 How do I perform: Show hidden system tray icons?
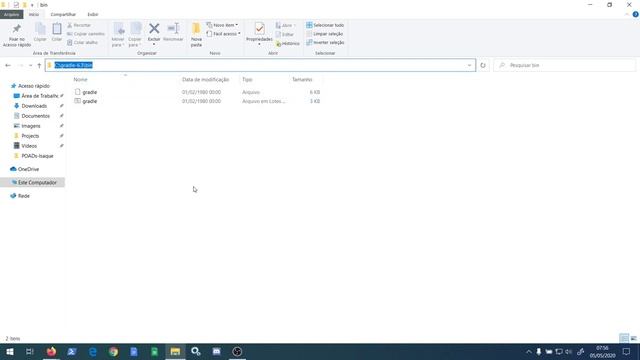pyautogui.click(x=529, y=351)
